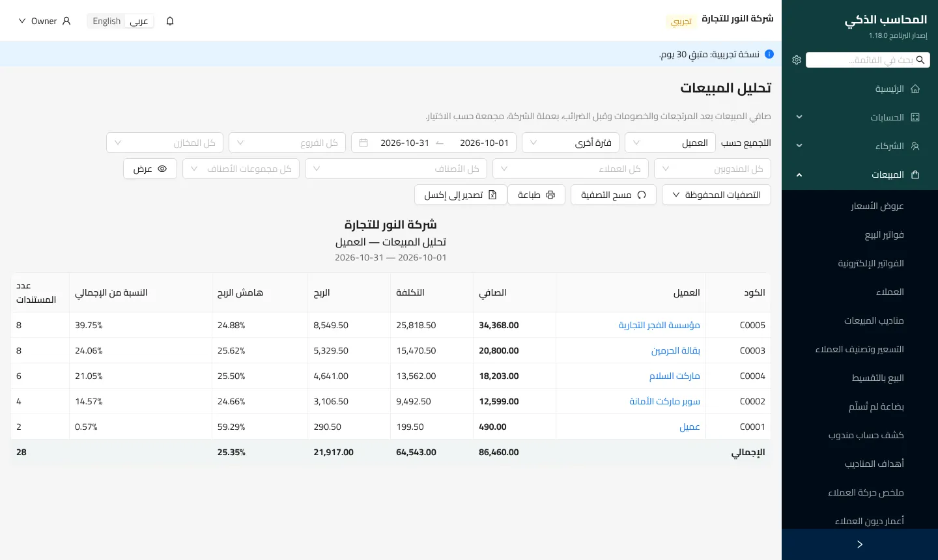
Task: Focus the sidebar menu search field
Action: click(868, 60)
